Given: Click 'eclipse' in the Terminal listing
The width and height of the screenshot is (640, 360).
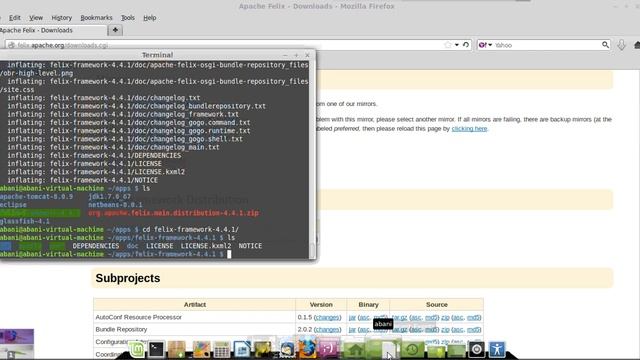Looking at the screenshot, I should 13,205.
